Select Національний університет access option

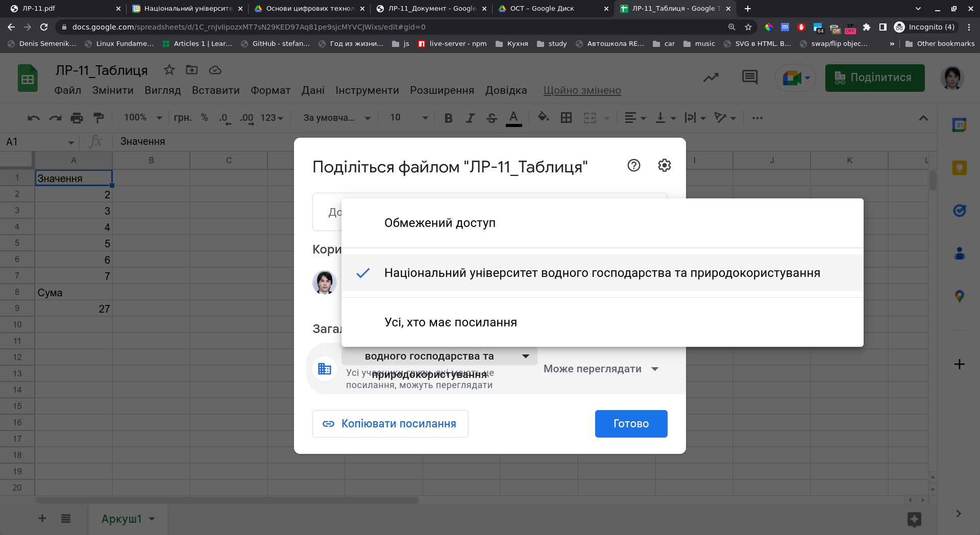(x=602, y=273)
